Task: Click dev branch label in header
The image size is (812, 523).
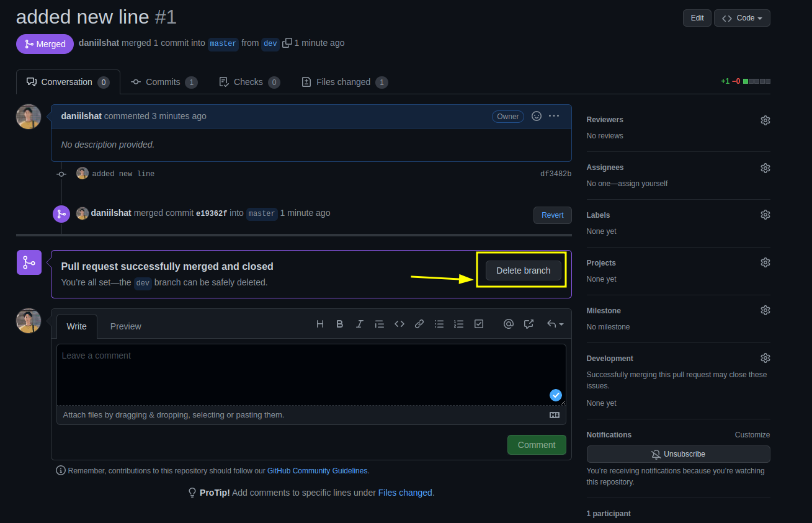Action: 270,43
